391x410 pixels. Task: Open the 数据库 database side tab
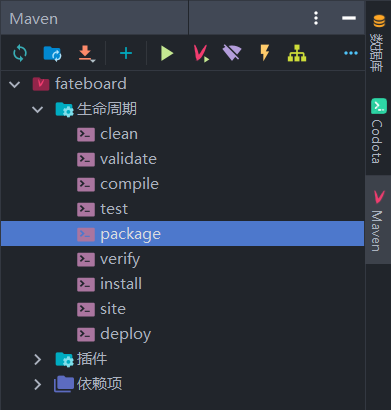pos(378,43)
